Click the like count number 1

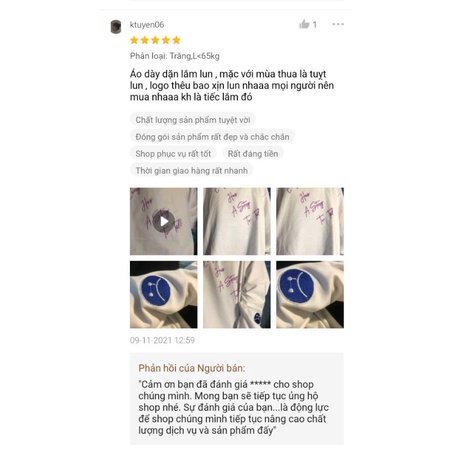pos(315,25)
